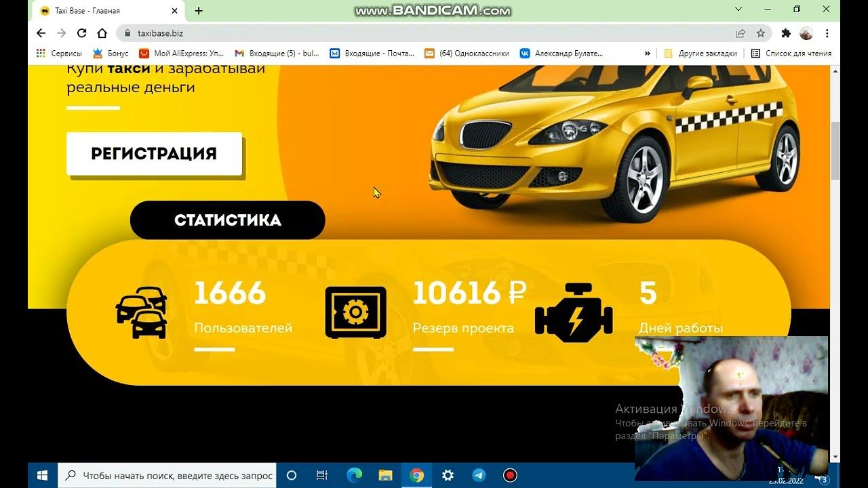Open the (64) Одноклассники bookmark
The image size is (868, 488).
[467, 54]
